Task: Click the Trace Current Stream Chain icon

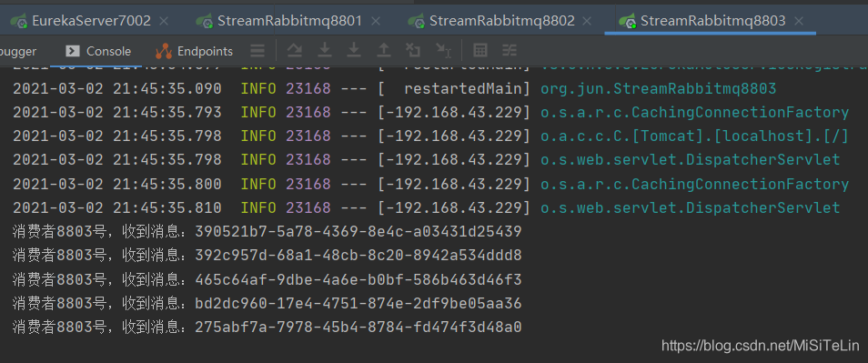Action: click(510, 51)
